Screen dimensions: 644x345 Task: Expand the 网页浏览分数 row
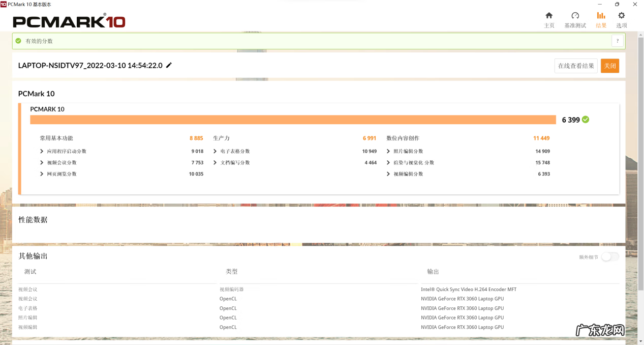tap(42, 174)
